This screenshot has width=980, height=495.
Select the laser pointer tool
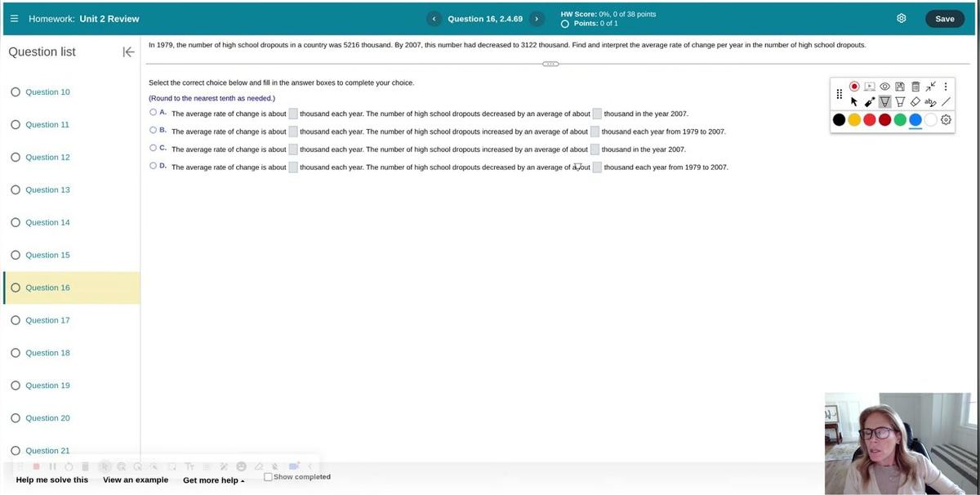point(870,102)
